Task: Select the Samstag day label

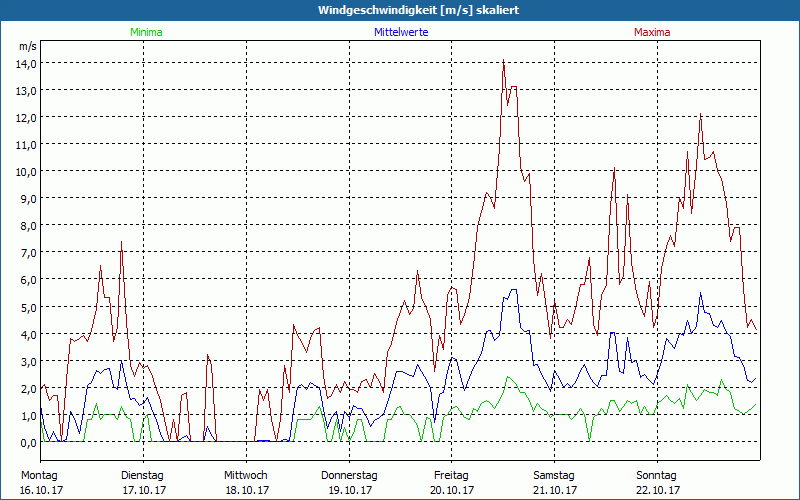Action: 555,475
